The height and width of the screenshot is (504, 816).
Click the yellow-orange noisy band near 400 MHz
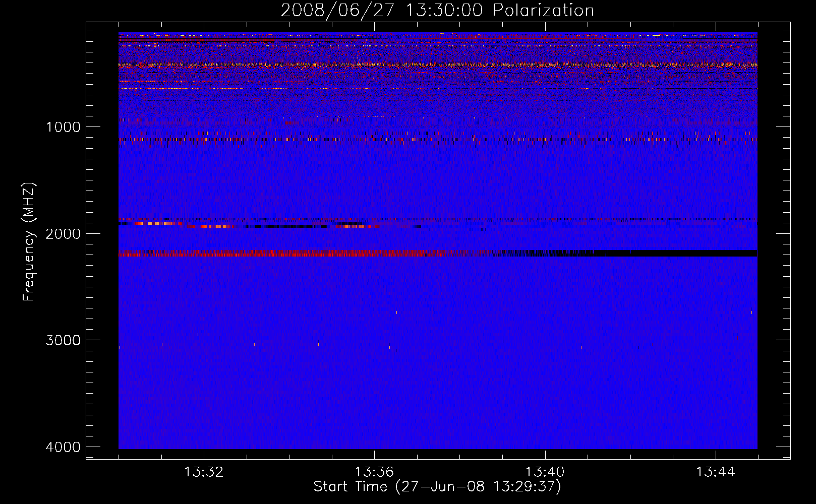[438, 65]
